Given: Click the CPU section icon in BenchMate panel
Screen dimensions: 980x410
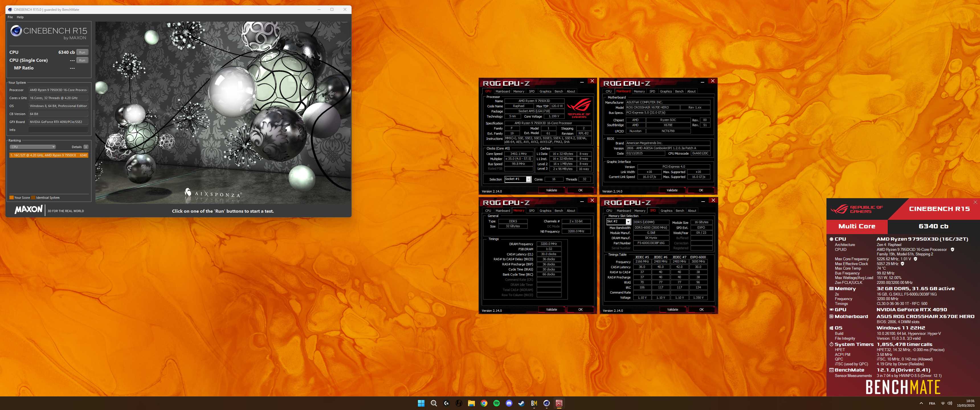Looking at the screenshot, I should click(831, 239).
